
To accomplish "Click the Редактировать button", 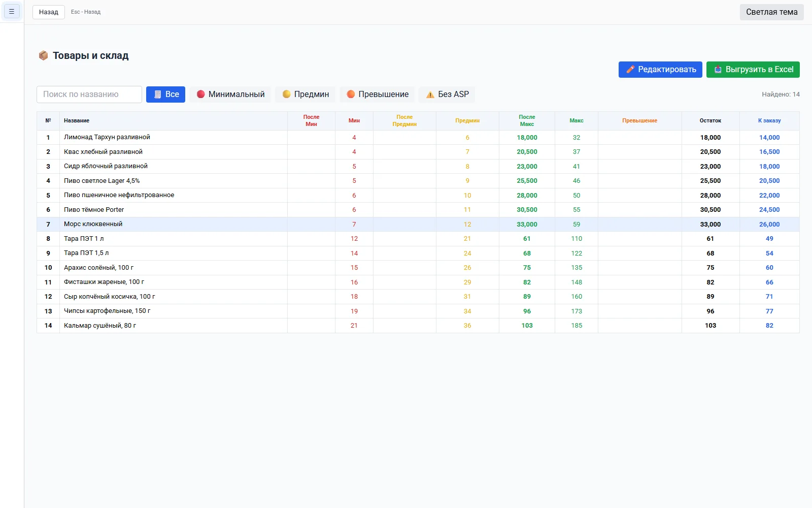I will click(x=660, y=70).
